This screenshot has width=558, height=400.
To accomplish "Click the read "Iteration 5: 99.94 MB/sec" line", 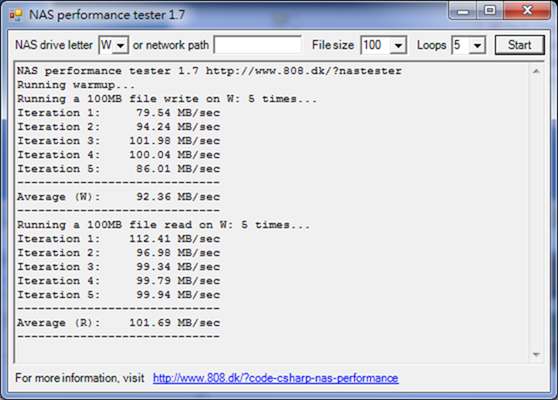I will tap(119, 295).
